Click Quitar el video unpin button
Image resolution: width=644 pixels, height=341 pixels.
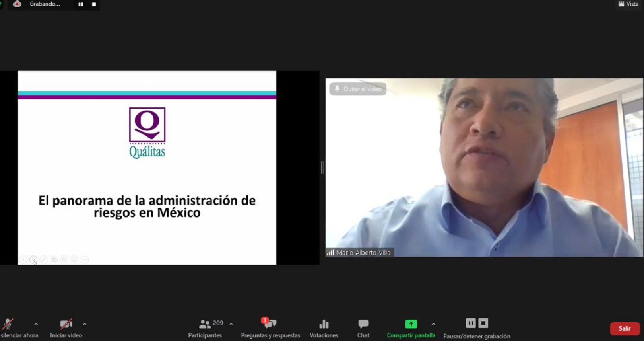click(358, 89)
